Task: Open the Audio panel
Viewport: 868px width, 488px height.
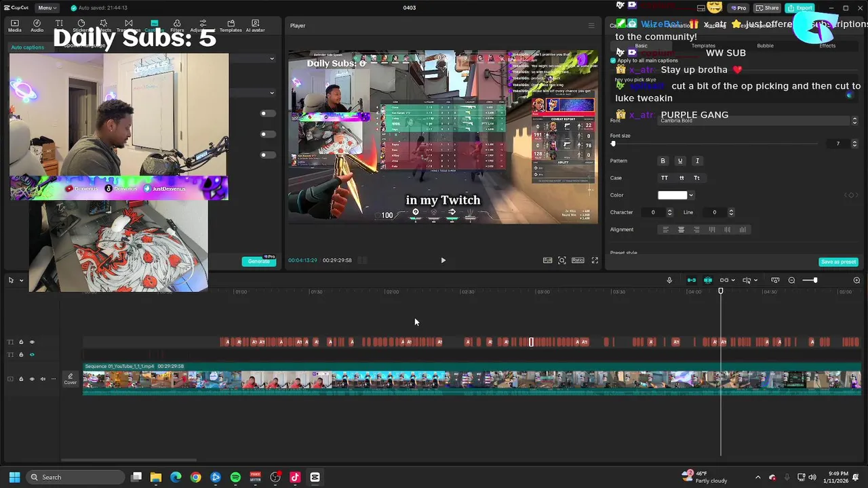Action: [37, 26]
